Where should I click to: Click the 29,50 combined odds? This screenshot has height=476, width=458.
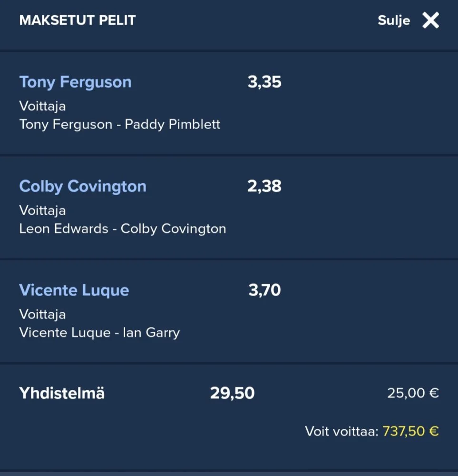click(x=232, y=393)
